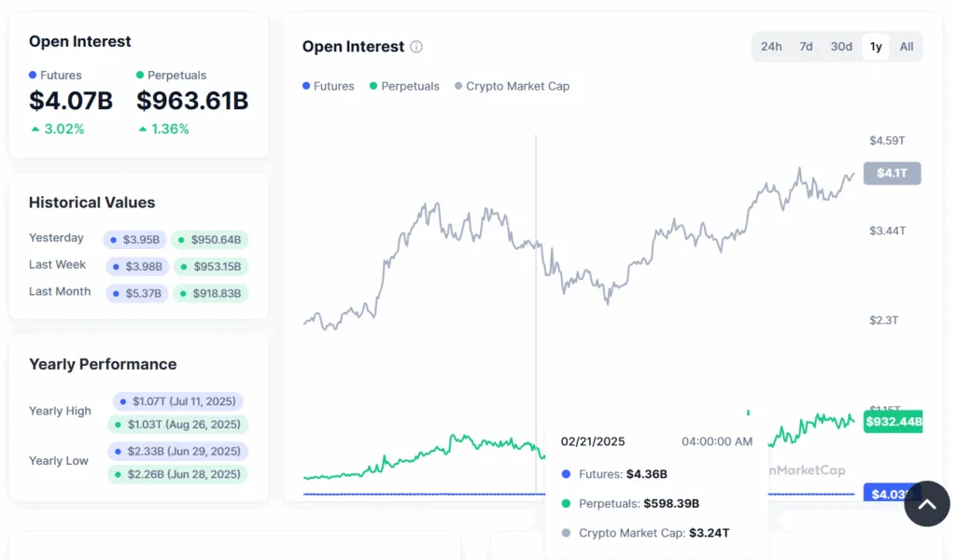Switch chart range to 7d
Viewport: 956px width, 560px height.
pyautogui.click(x=806, y=47)
